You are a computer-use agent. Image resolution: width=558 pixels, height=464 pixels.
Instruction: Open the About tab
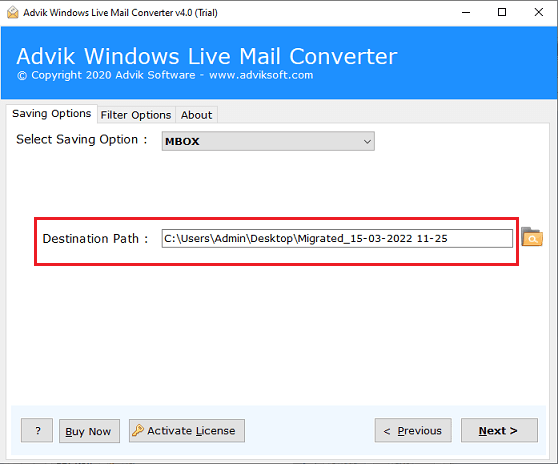click(x=196, y=115)
